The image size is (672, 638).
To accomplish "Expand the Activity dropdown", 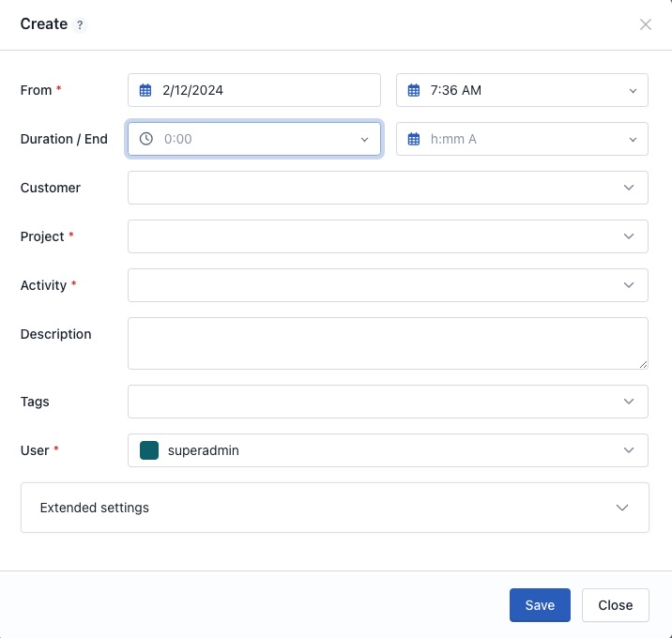I will pos(629,285).
